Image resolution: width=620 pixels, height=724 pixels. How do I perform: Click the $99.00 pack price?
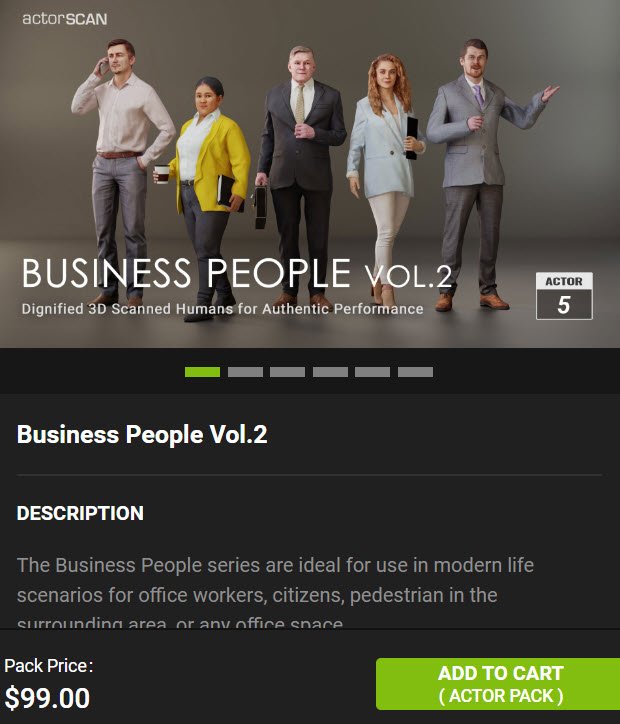pos(48,698)
